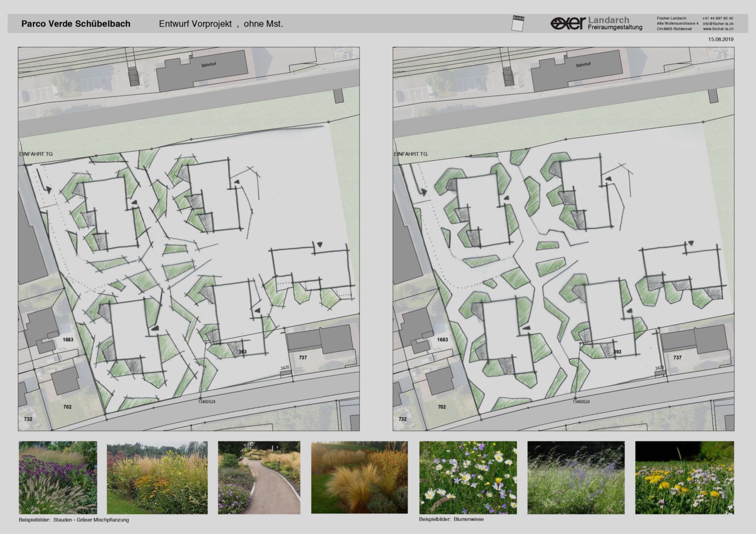Click the Entwurf Vorprojekt heading text

pyautogui.click(x=195, y=24)
